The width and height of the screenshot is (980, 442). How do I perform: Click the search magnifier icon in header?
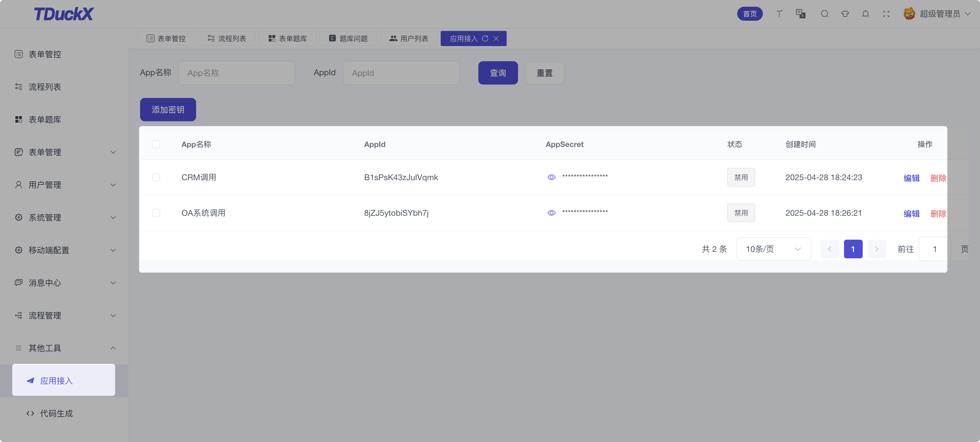[x=824, y=14]
